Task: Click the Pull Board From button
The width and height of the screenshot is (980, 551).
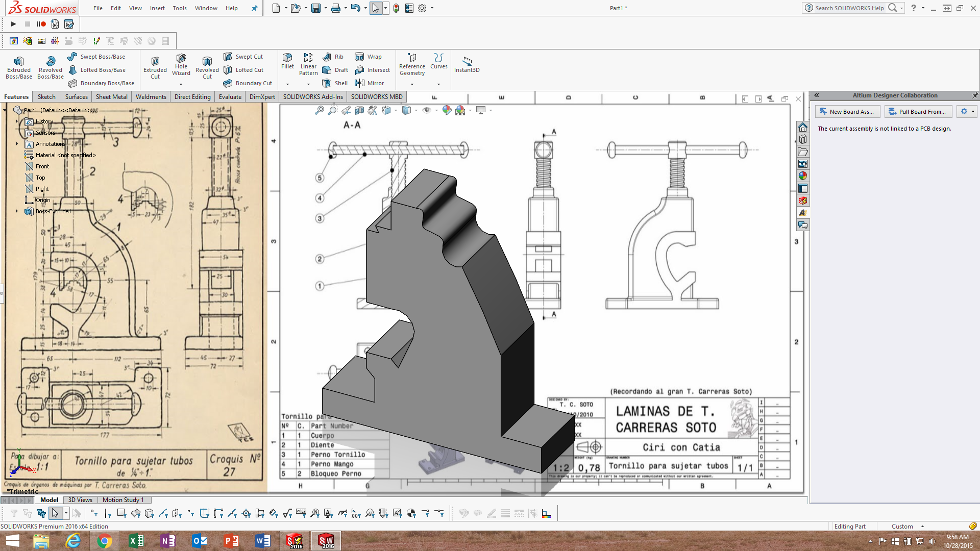Action: coord(917,111)
